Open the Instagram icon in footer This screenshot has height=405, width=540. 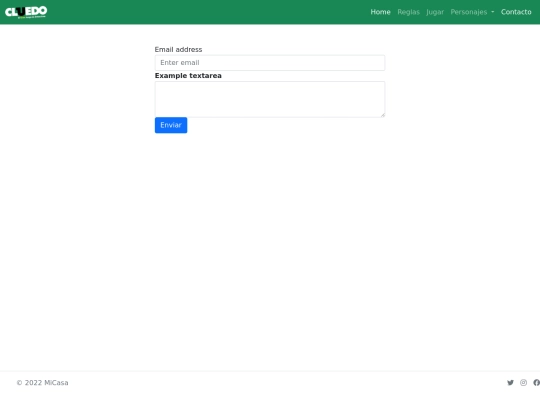tap(523, 383)
